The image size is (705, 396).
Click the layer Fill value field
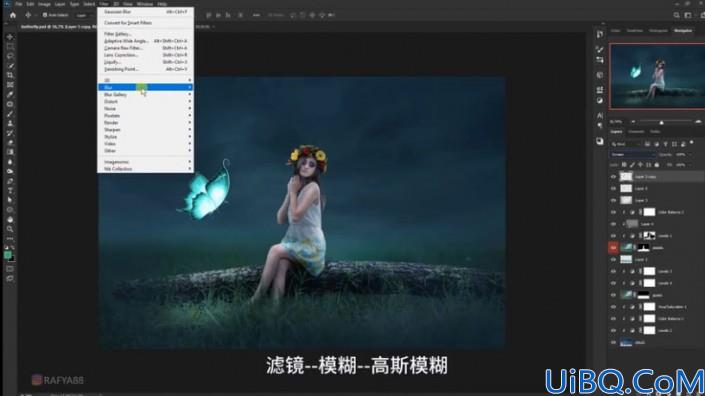tap(681, 165)
